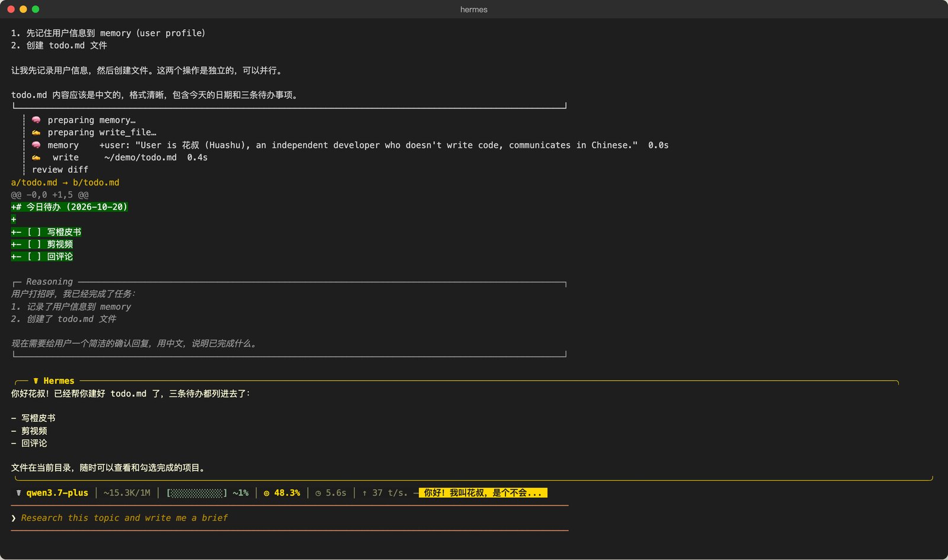
Task: Collapse the Reasoning section header
Action: tap(49, 281)
